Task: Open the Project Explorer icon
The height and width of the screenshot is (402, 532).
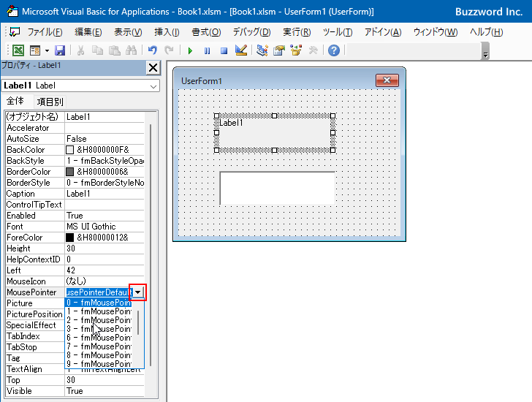Action: click(x=262, y=50)
